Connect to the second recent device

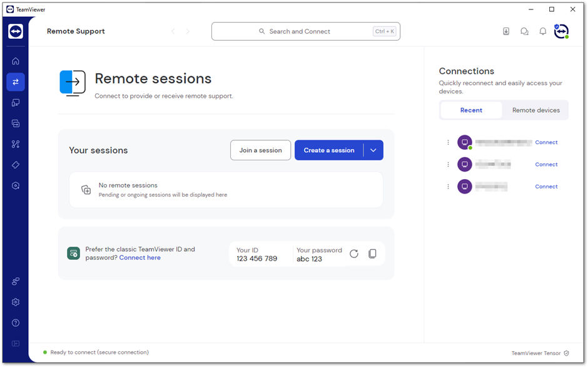(546, 165)
